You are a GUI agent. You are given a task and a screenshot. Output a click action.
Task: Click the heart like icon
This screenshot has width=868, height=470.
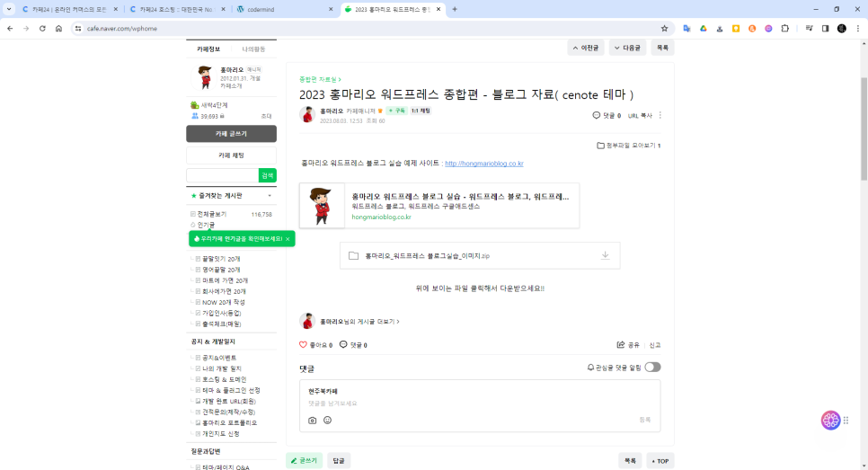[x=303, y=344]
